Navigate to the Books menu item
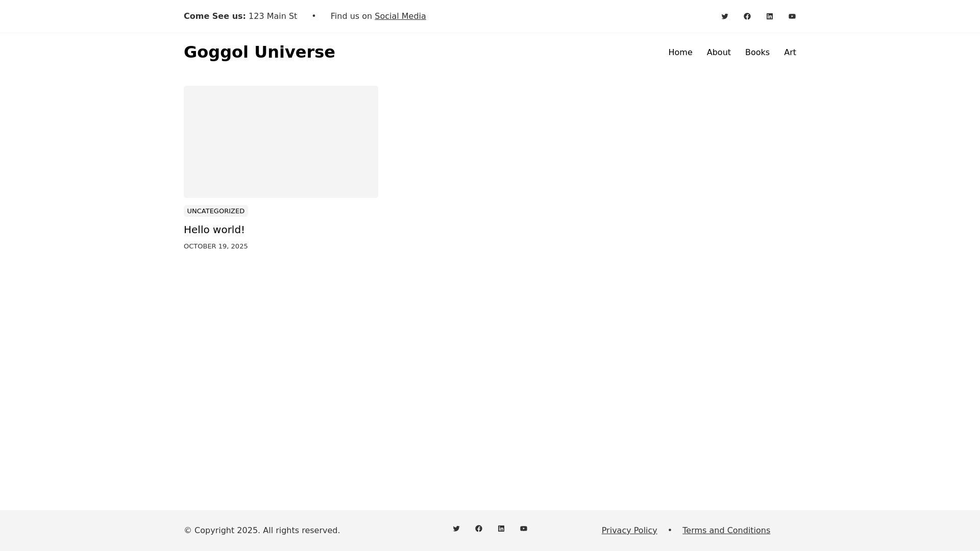 757,53
